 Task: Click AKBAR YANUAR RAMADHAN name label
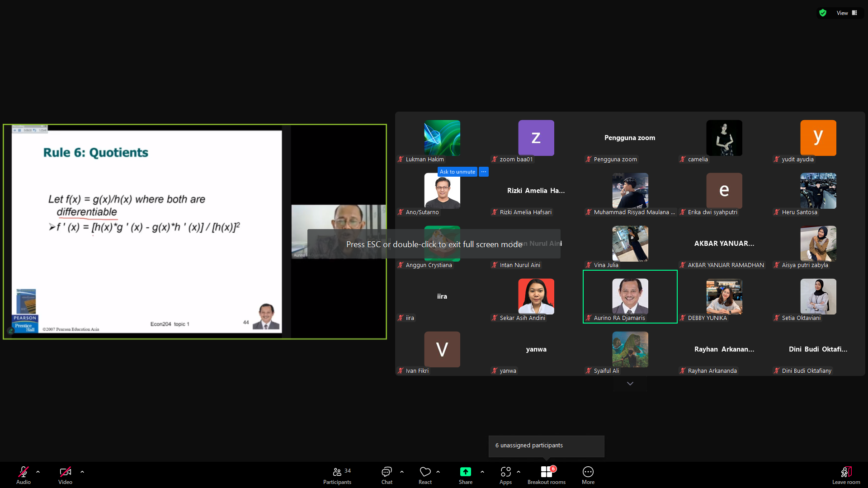[x=726, y=265]
